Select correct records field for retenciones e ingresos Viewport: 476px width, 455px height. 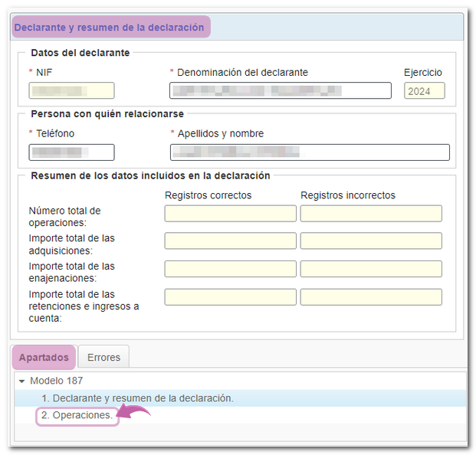(230, 297)
